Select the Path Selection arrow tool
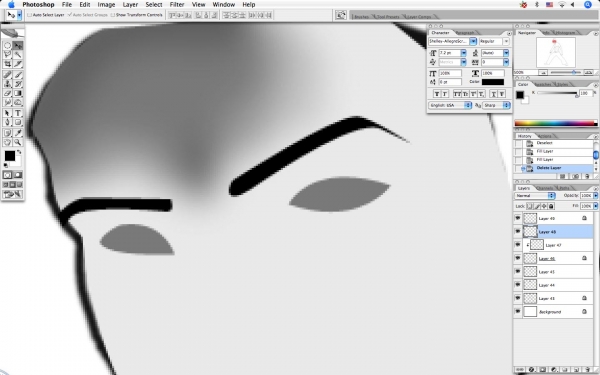600x375 pixels. (7, 113)
